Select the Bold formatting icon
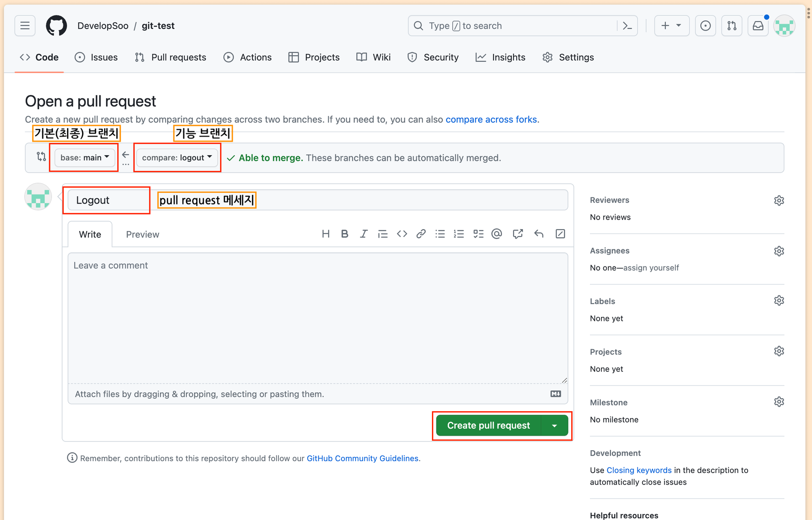 click(x=344, y=234)
